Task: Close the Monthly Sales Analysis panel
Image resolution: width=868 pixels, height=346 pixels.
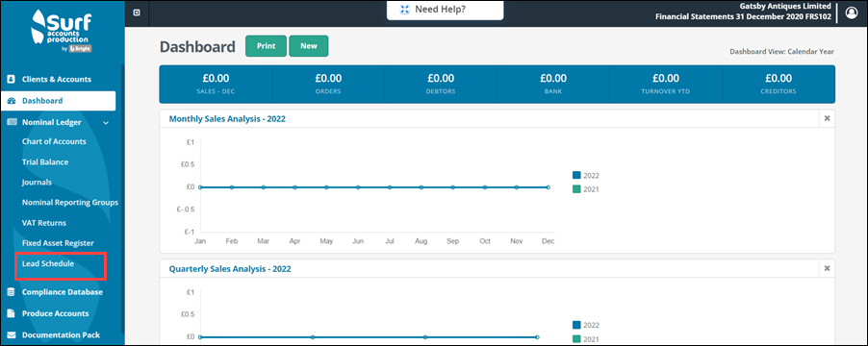Action: pyautogui.click(x=827, y=118)
